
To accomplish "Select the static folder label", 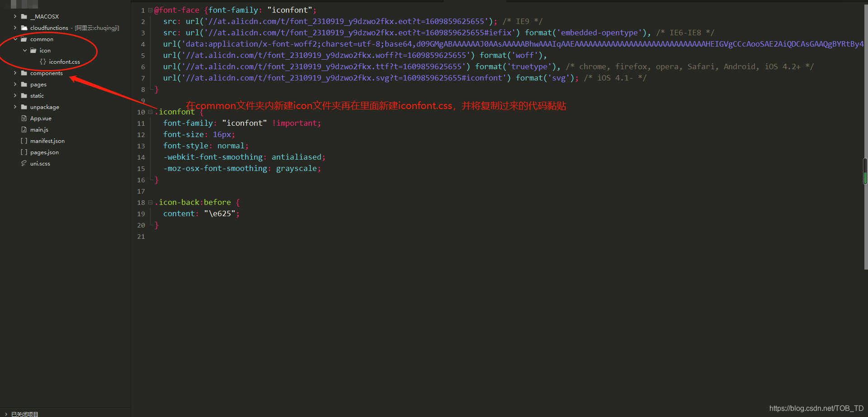I will pyautogui.click(x=37, y=96).
